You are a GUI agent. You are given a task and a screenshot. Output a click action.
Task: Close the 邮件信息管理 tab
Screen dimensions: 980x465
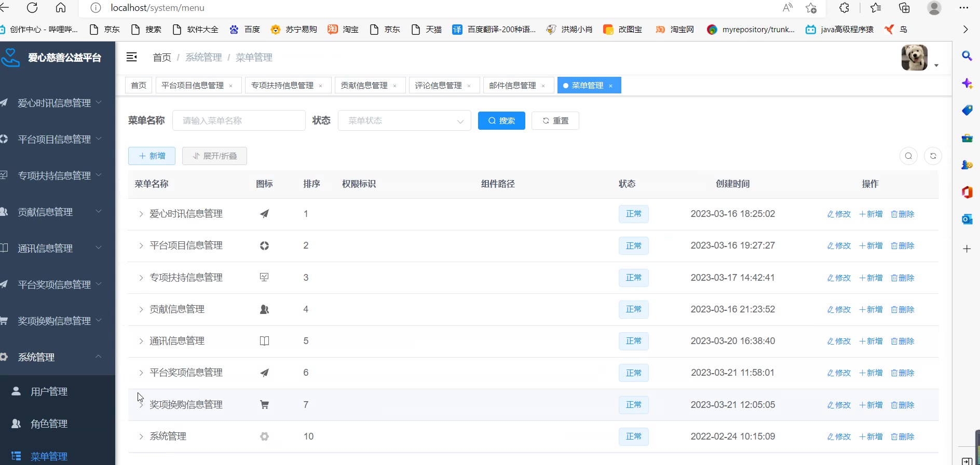tap(543, 86)
